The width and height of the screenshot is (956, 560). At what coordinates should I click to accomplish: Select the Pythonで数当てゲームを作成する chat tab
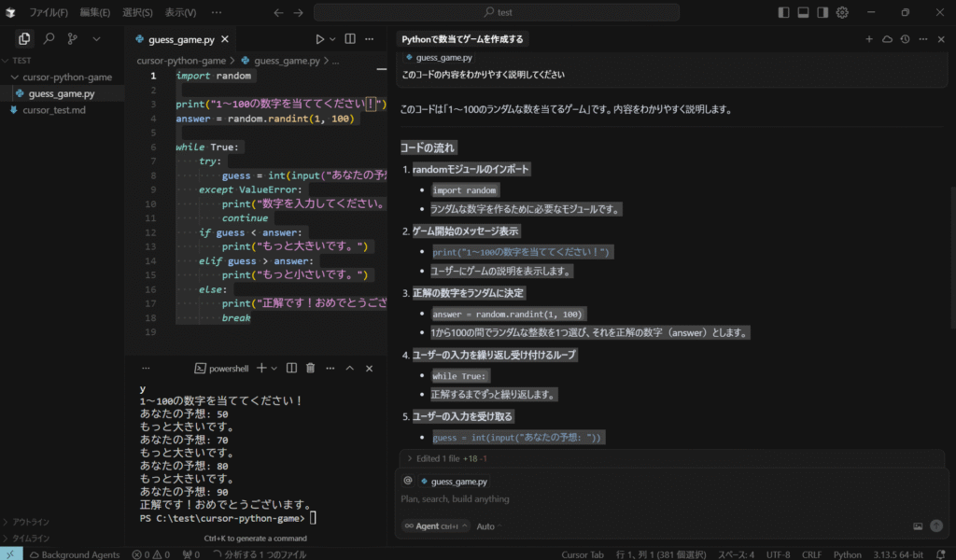462,39
